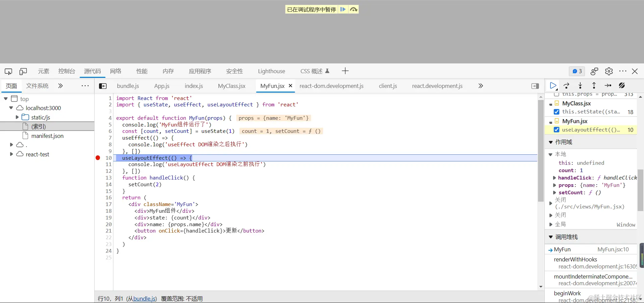The width and height of the screenshot is (644, 303).
Task: Collapse the localhost:3000 tree node
Action: click(11, 108)
